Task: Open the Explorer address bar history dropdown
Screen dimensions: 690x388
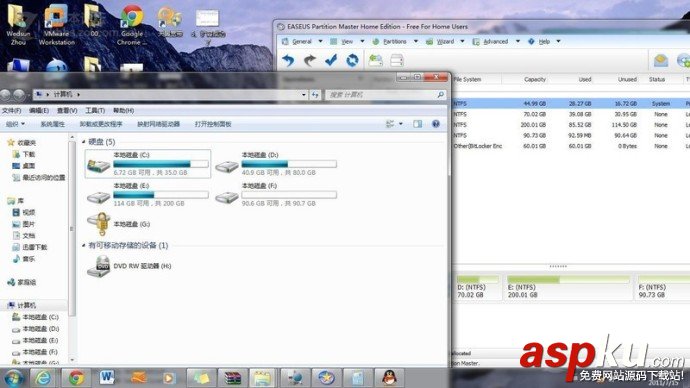Action: point(304,95)
